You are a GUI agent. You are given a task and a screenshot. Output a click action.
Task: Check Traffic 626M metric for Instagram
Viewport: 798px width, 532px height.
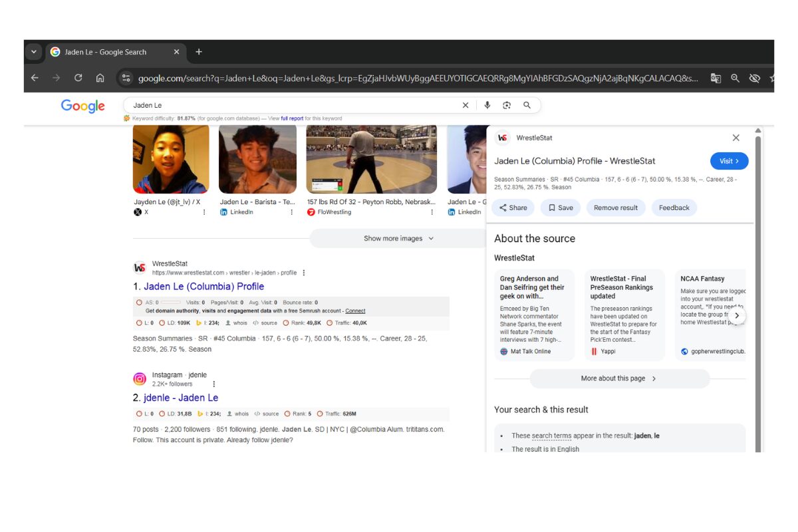(336, 414)
